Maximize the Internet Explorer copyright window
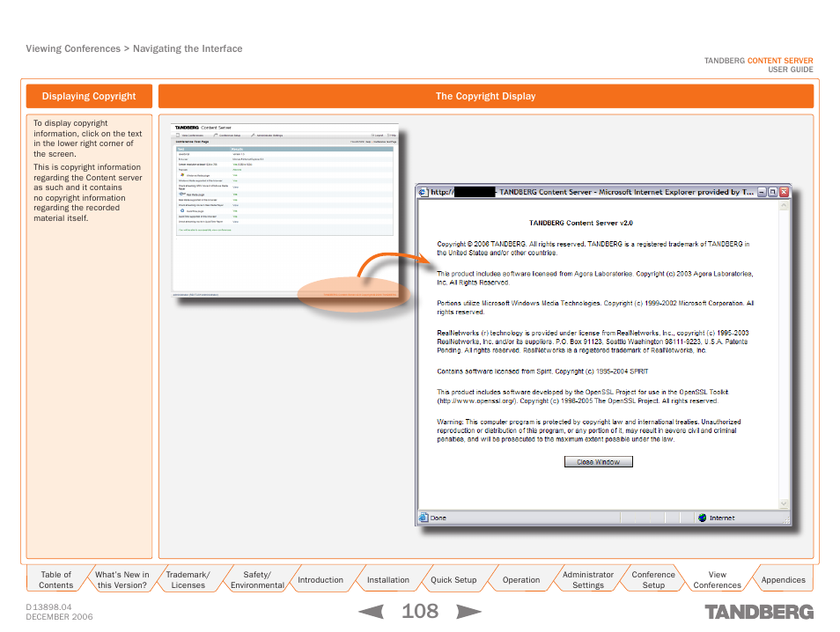The width and height of the screenshot is (840, 632). 772,192
